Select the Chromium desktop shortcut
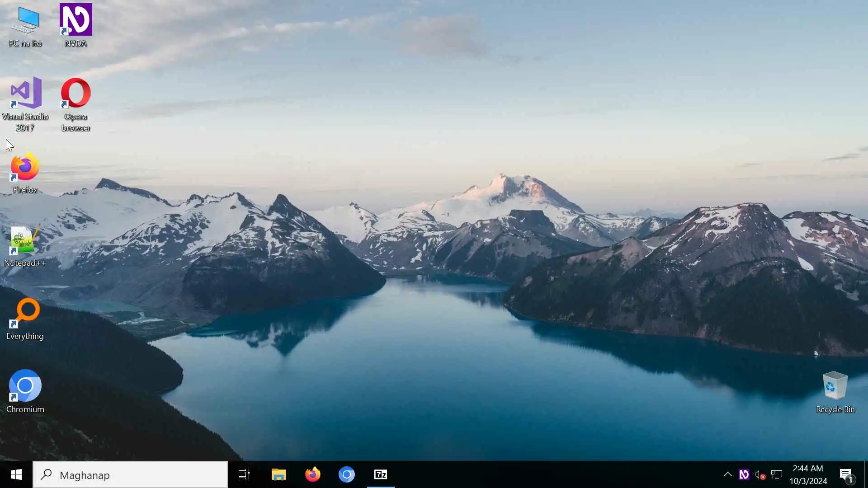Image resolution: width=868 pixels, height=488 pixels. tap(25, 391)
